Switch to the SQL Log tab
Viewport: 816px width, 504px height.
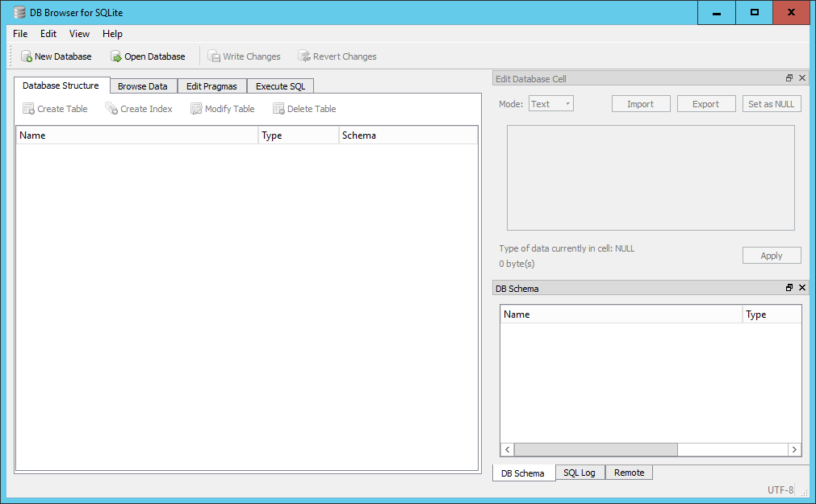point(580,473)
